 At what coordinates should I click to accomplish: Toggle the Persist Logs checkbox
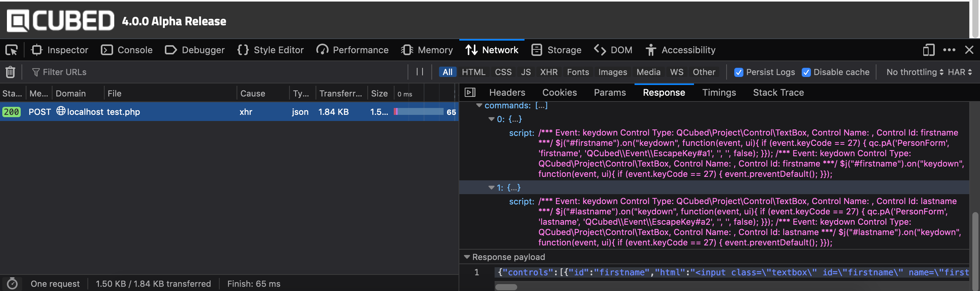pyautogui.click(x=738, y=72)
